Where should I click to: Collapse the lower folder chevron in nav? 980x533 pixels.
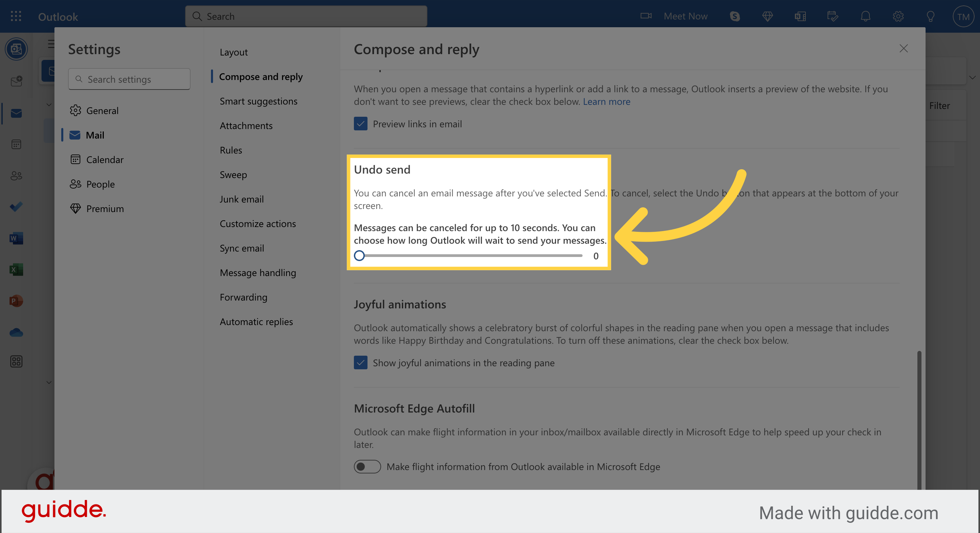[49, 382]
